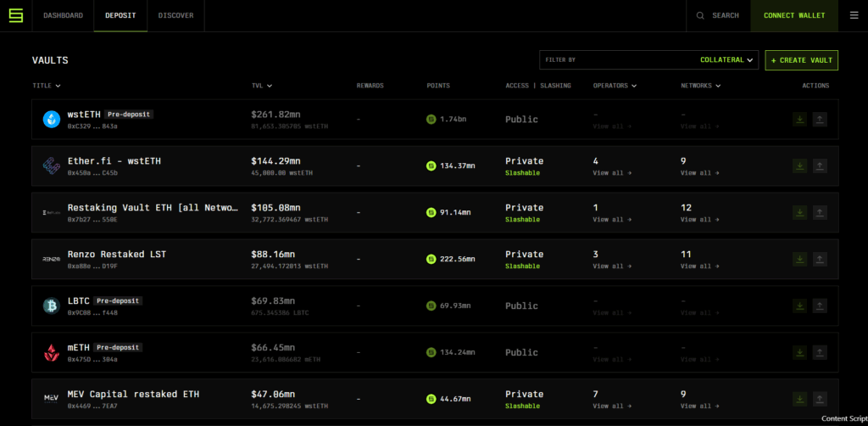Click withdraw icon in Restaking Vault ETH row
The image size is (868, 426).
click(x=820, y=212)
